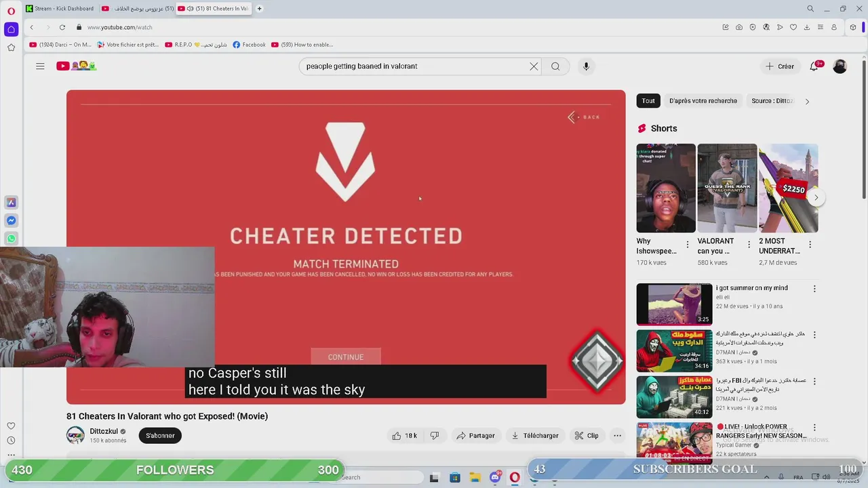
Task: Open YouTube guide hamburger menu
Action: (x=40, y=66)
